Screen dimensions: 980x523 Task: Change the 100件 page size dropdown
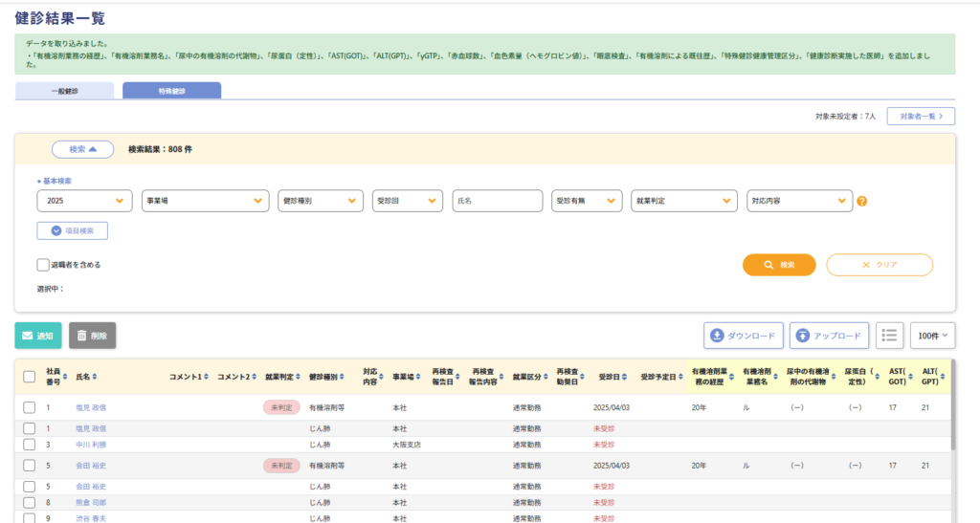click(x=932, y=336)
